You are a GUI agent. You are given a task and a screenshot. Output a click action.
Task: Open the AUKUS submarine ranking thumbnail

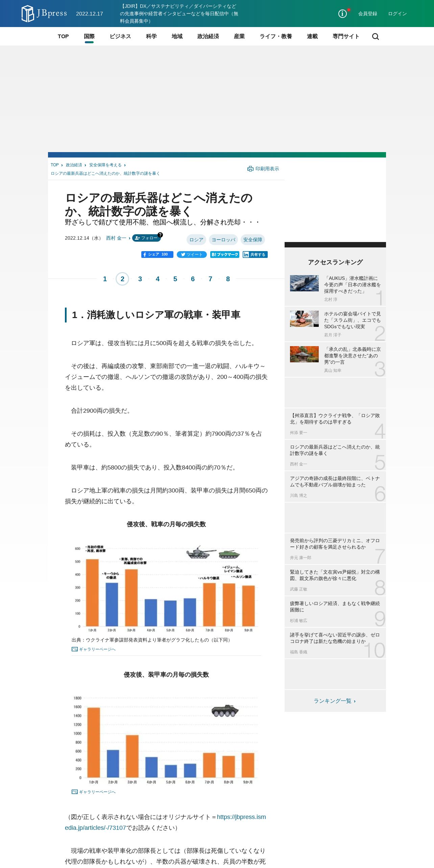(304, 283)
